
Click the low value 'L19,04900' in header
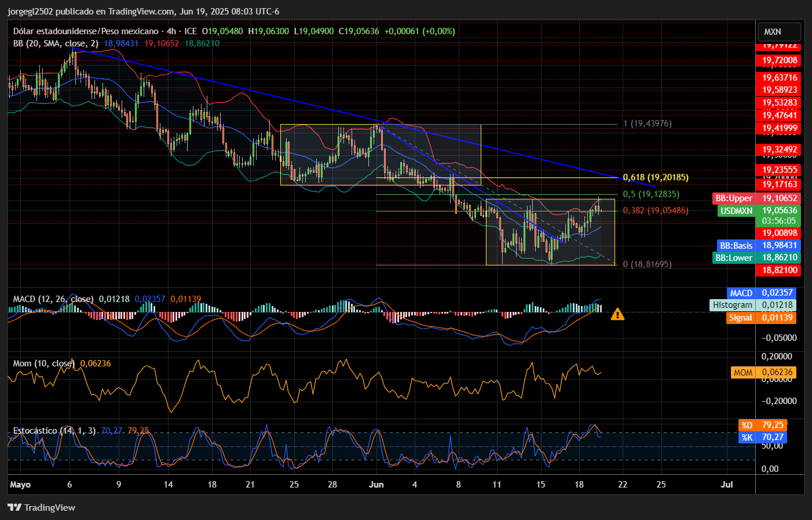314,31
